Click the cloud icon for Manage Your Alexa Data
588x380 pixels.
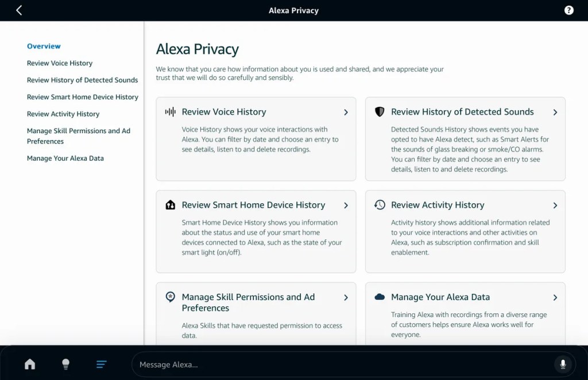coord(380,297)
